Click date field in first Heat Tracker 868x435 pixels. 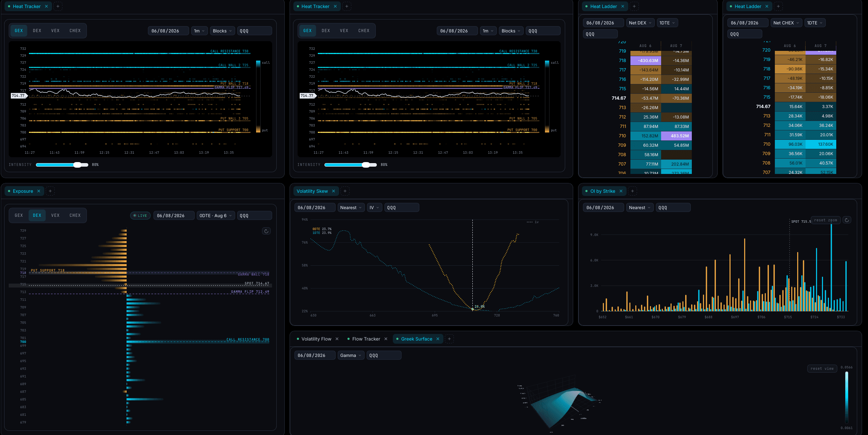(x=168, y=31)
